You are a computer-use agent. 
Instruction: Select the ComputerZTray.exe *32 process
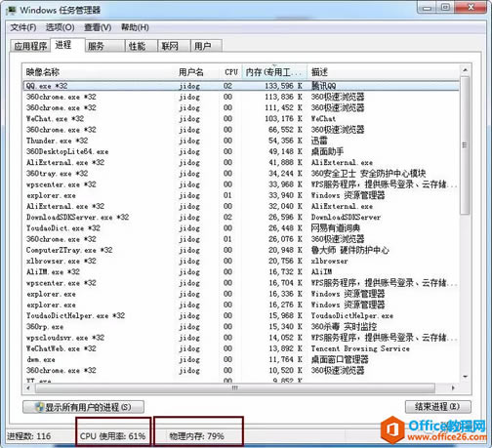(x=241, y=250)
